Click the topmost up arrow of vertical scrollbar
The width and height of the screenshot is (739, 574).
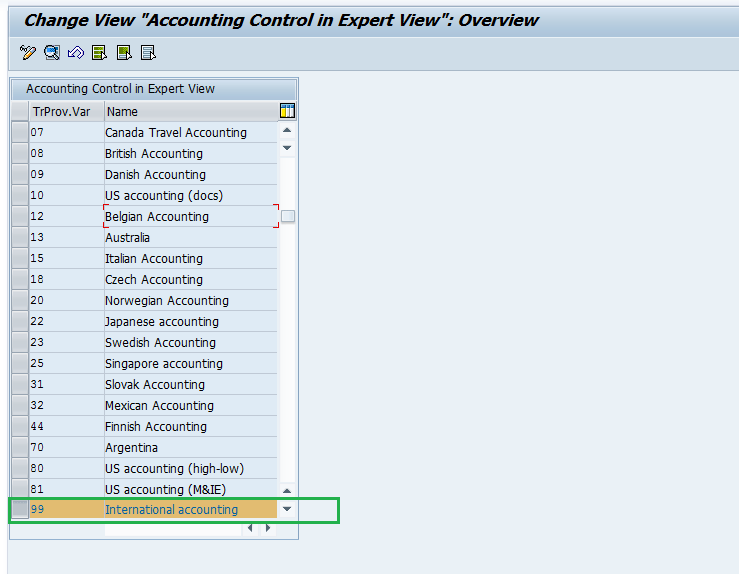[287, 130]
